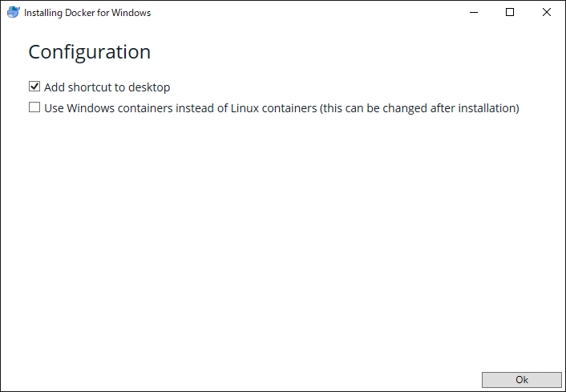Image resolution: width=566 pixels, height=392 pixels.
Task: Minimize the Docker installer window
Action: pos(473,13)
